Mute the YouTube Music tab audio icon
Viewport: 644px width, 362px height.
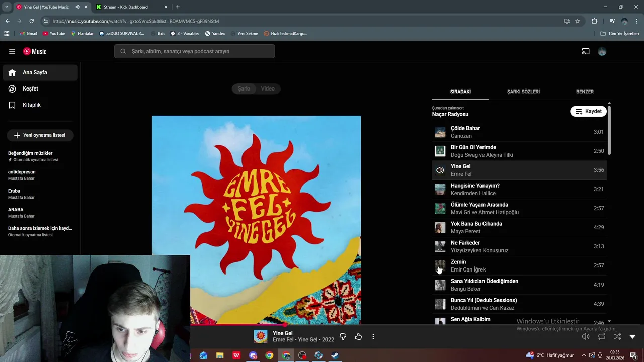tap(77, 7)
